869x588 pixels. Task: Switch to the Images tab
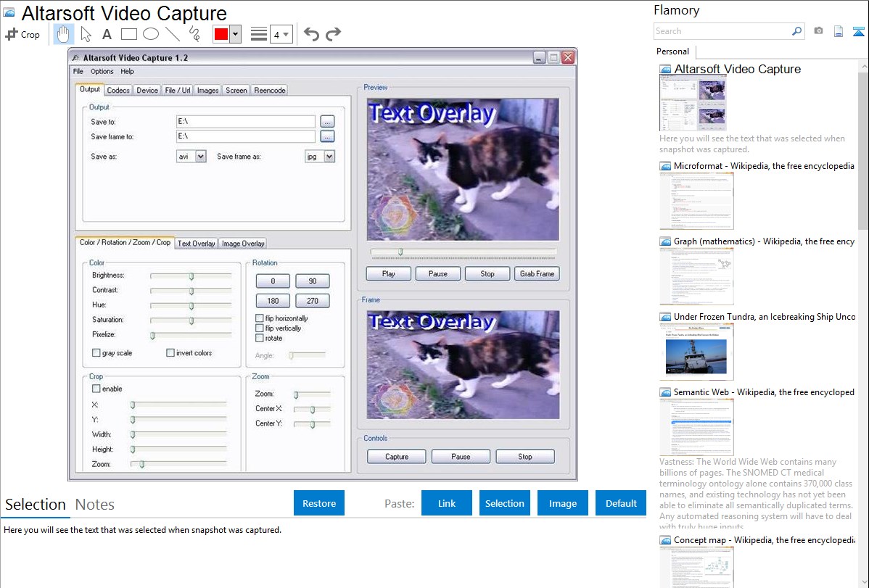[208, 91]
